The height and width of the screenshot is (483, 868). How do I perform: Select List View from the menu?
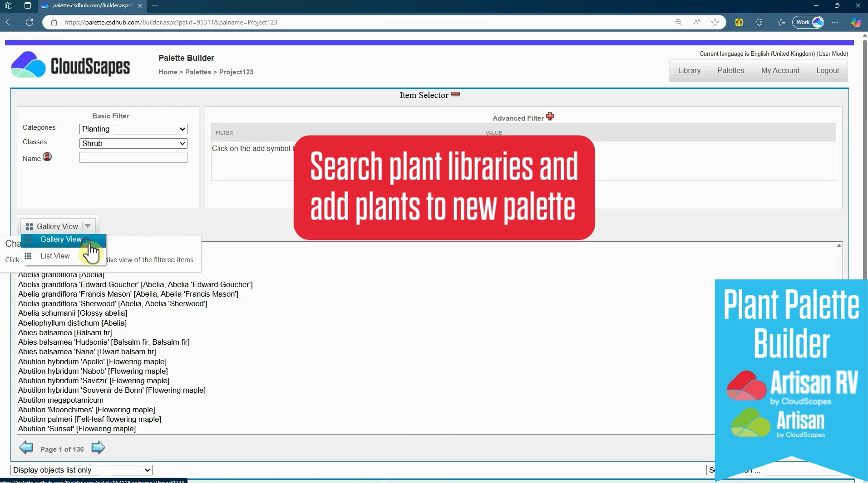point(55,256)
